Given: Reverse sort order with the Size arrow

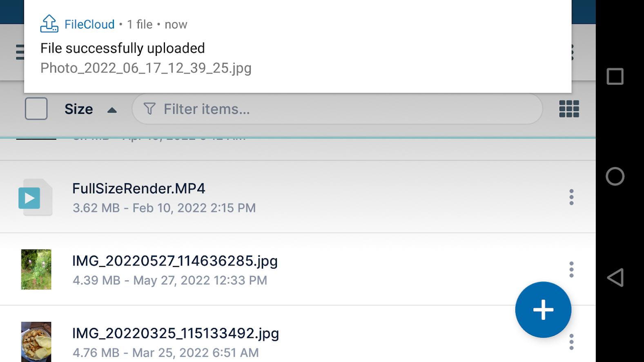Looking at the screenshot, I should pyautogui.click(x=112, y=109).
